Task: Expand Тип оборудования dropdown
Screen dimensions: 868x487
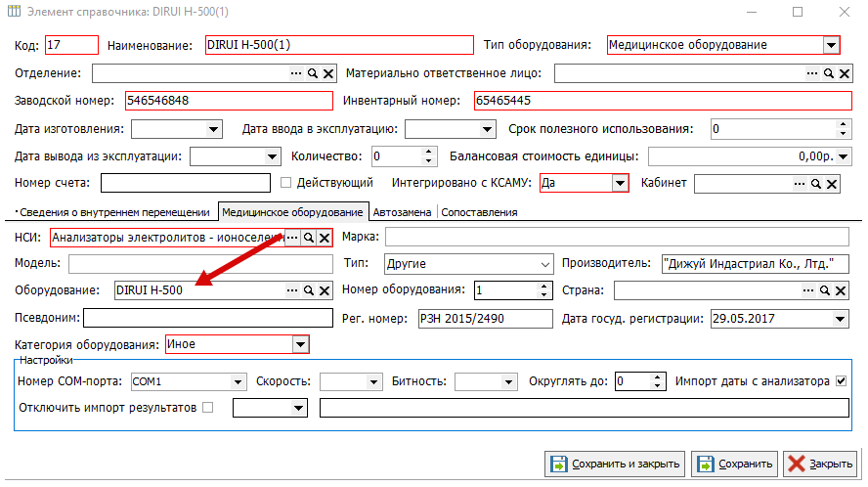Action: 831,45
